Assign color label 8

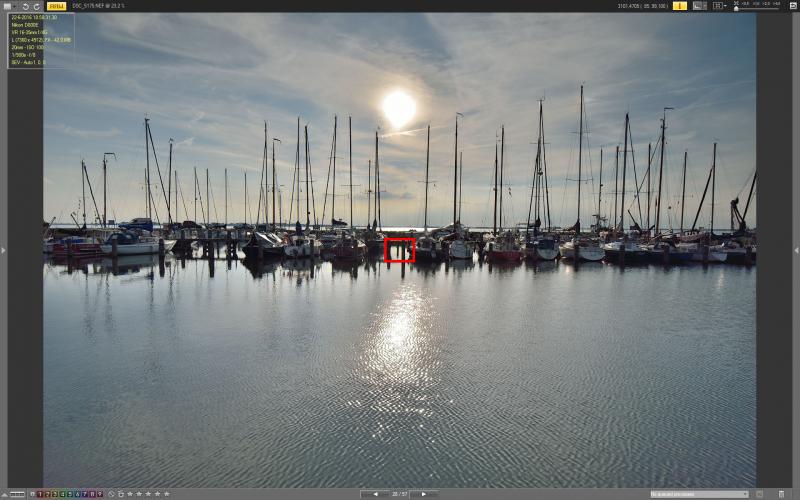click(92, 494)
